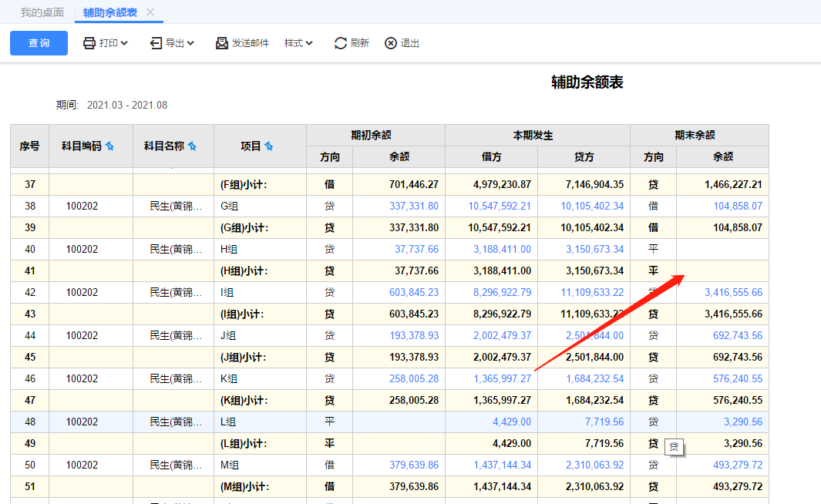Image resolution: width=821 pixels, height=504 pixels.
Task: Select the (J组)小计: cell
Action: [260, 357]
